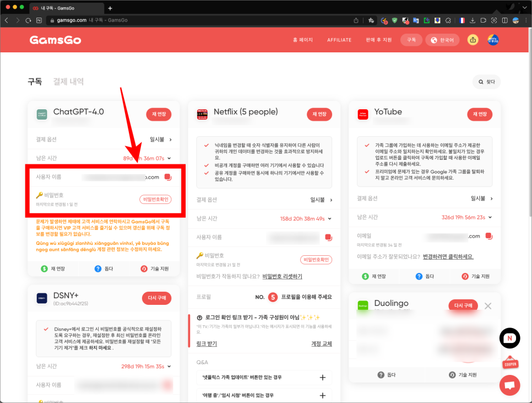Viewport: 532px width, 403px height.
Task: Select the 구독 tab
Action: (35, 82)
